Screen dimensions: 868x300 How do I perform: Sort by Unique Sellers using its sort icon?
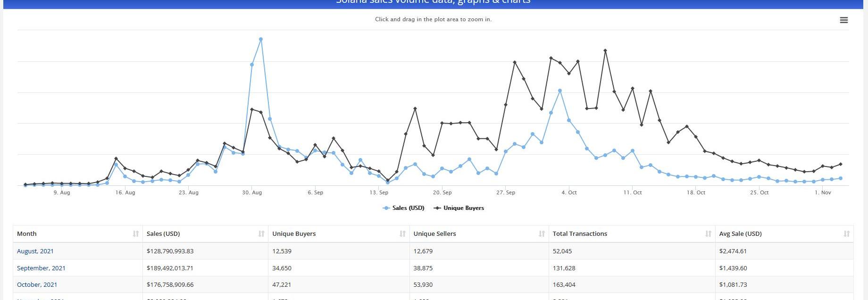click(x=542, y=234)
